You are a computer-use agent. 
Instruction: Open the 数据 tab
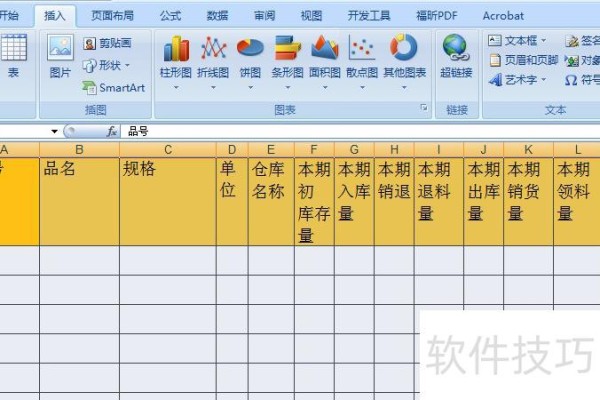pyautogui.click(x=217, y=16)
